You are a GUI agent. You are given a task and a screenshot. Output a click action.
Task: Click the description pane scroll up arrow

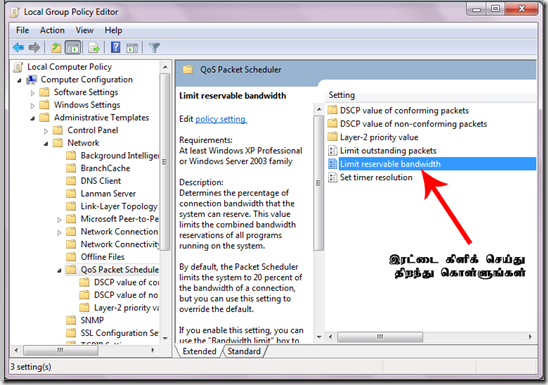point(318,109)
